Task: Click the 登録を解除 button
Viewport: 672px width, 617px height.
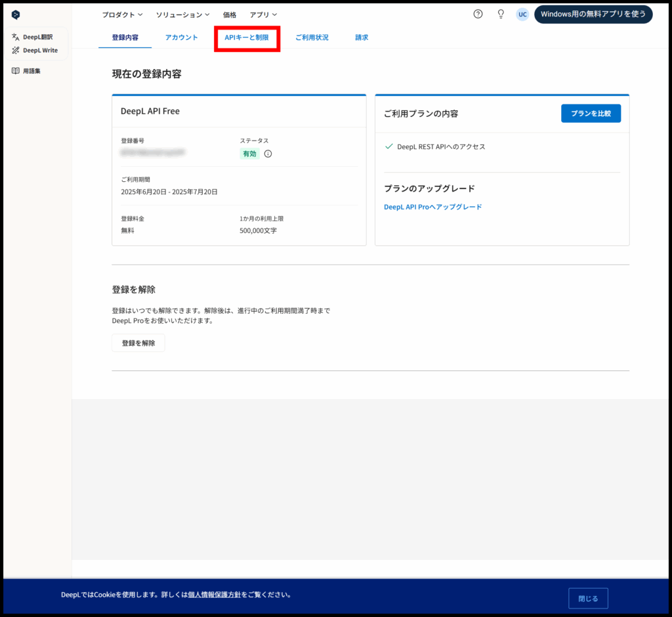Action: tap(138, 343)
